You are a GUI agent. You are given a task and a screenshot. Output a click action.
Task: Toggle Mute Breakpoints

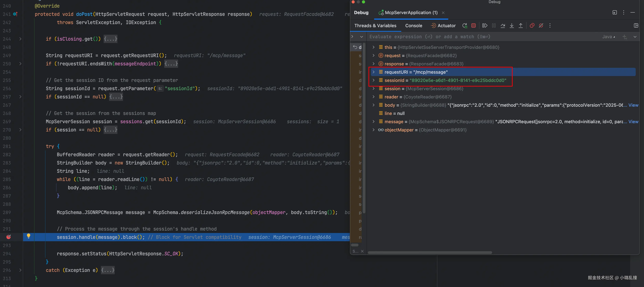point(541,25)
